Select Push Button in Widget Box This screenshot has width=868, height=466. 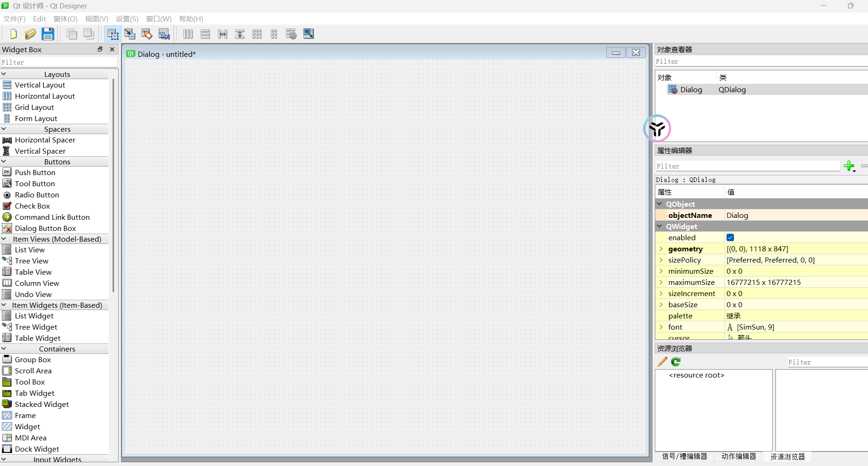click(x=35, y=172)
